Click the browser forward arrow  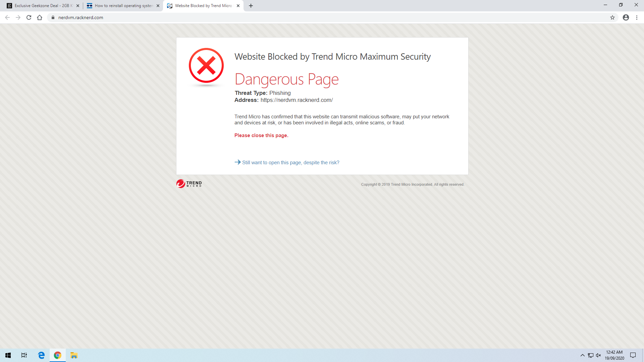(18, 17)
